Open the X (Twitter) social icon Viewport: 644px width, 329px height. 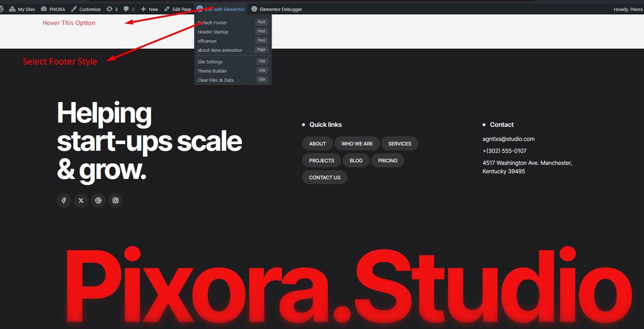coord(81,200)
